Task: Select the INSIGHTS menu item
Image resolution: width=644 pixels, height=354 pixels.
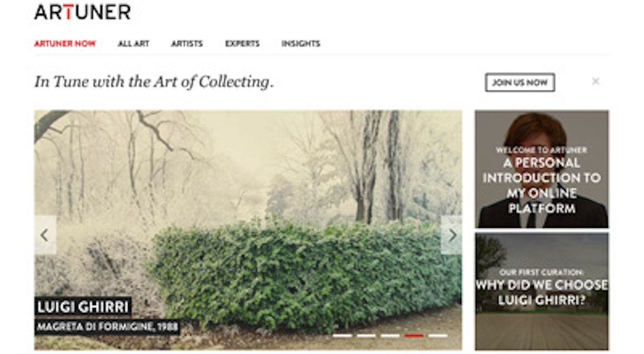Action: (x=300, y=44)
